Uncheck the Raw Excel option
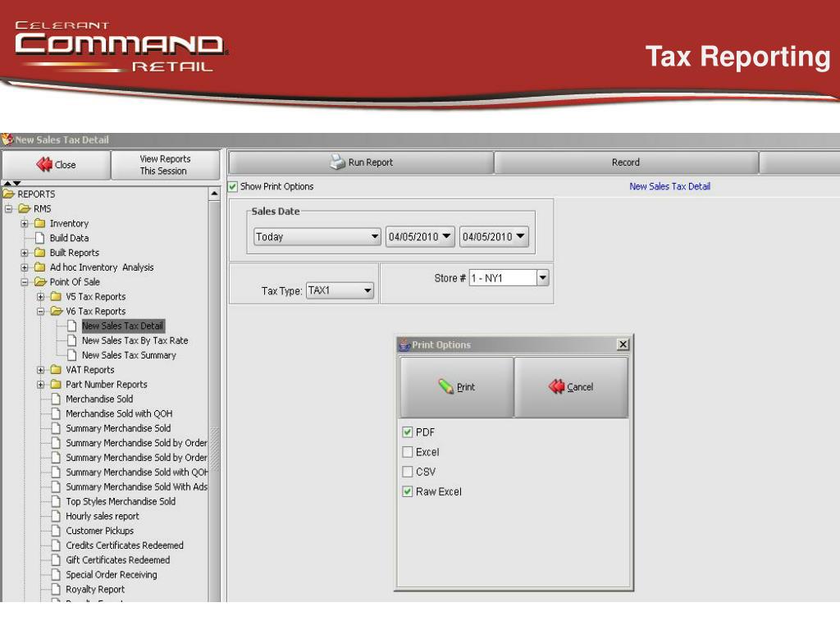 pos(407,491)
